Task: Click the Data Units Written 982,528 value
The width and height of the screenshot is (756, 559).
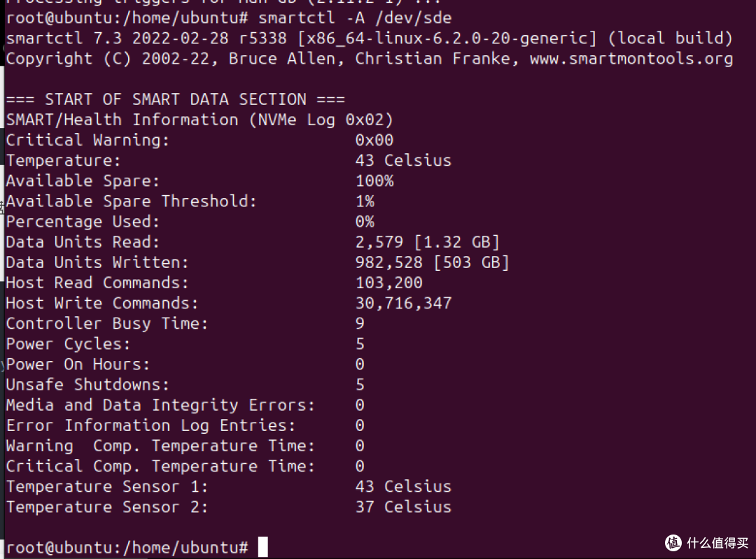Action: (x=388, y=262)
